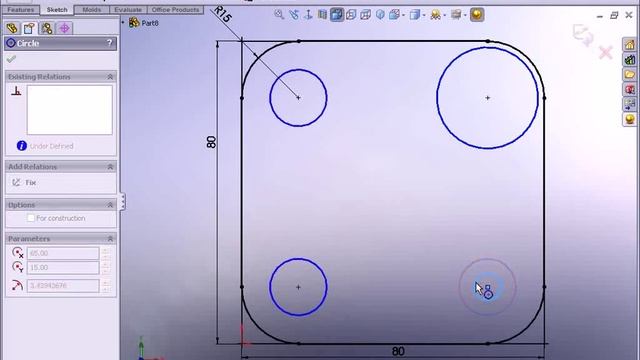Open Appearances gold sphere icon in task pane
The height and width of the screenshot is (360, 640).
(x=629, y=119)
